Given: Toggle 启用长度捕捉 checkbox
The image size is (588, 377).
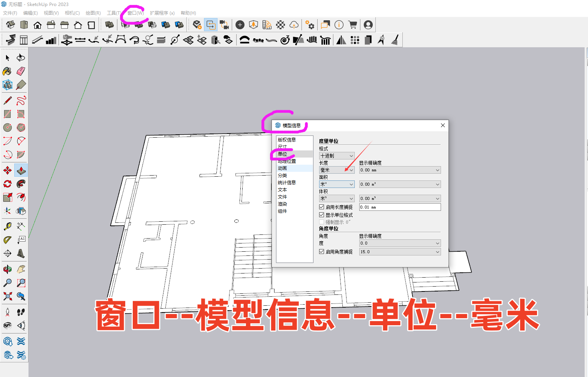Looking at the screenshot, I should pos(321,207).
